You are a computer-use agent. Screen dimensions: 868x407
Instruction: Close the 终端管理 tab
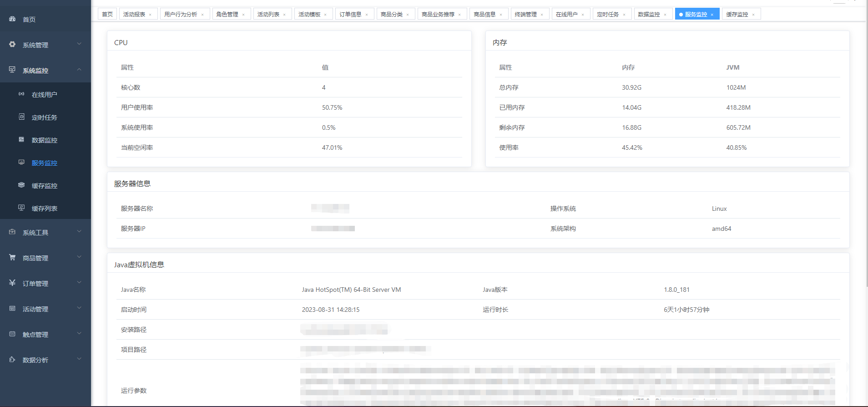(542, 15)
